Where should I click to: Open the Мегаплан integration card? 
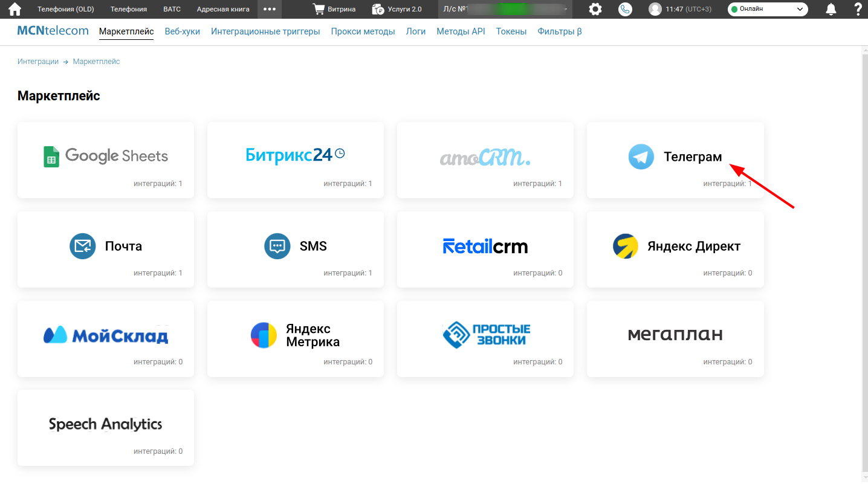tap(675, 338)
